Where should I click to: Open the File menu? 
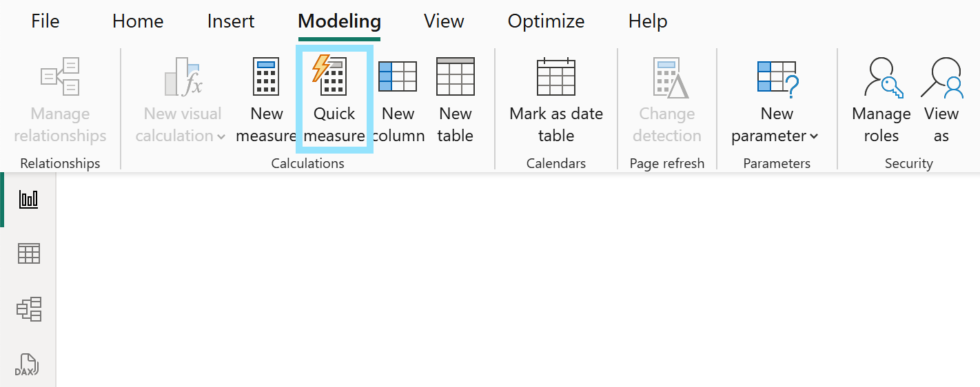[x=45, y=21]
